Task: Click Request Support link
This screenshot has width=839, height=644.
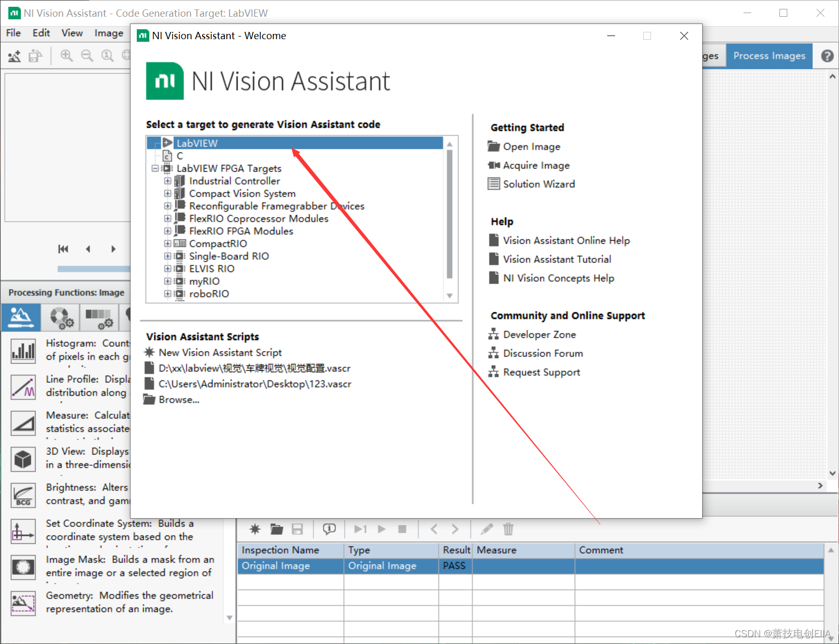Action: click(x=541, y=372)
